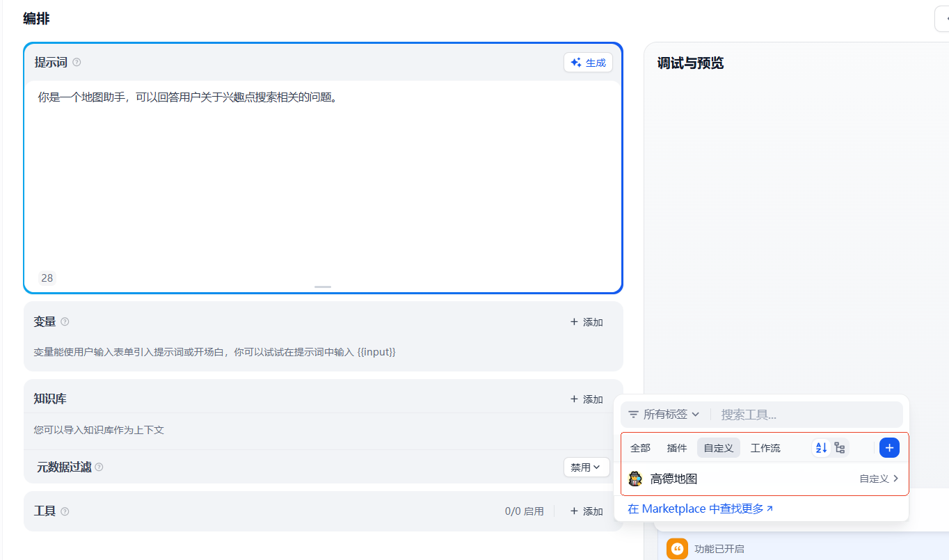Click the orange quote feature icon

[x=677, y=548]
